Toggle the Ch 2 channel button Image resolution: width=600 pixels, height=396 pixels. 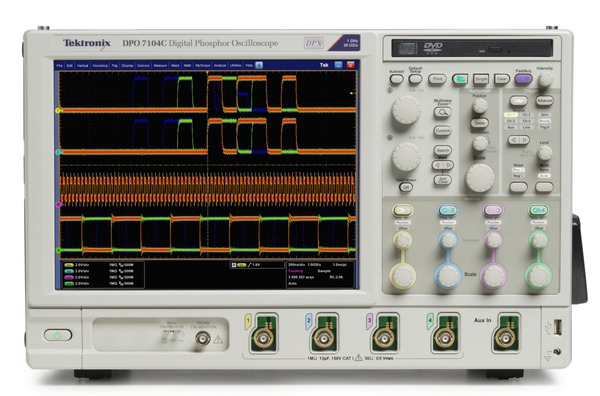pyautogui.click(x=448, y=210)
